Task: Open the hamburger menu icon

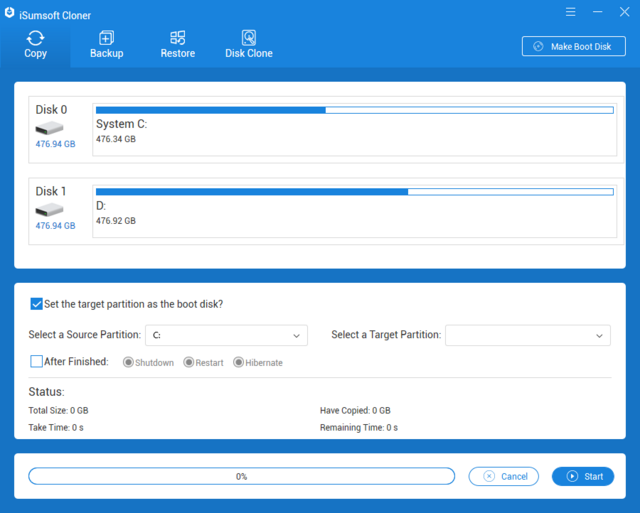Action: [x=571, y=12]
